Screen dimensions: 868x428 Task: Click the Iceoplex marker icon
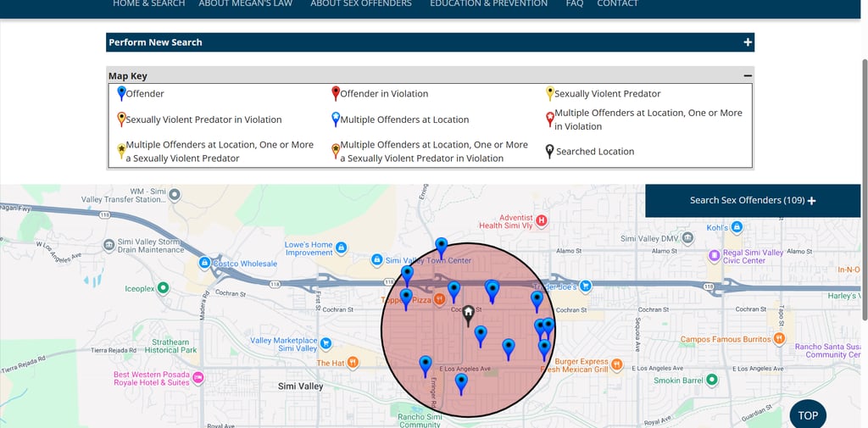coord(163,288)
